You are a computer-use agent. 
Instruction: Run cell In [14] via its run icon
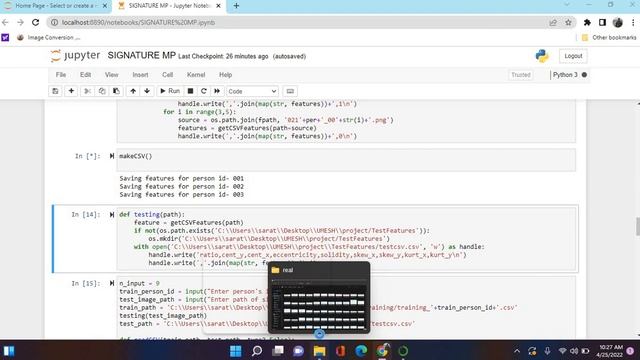pyautogui.click(x=111, y=214)
